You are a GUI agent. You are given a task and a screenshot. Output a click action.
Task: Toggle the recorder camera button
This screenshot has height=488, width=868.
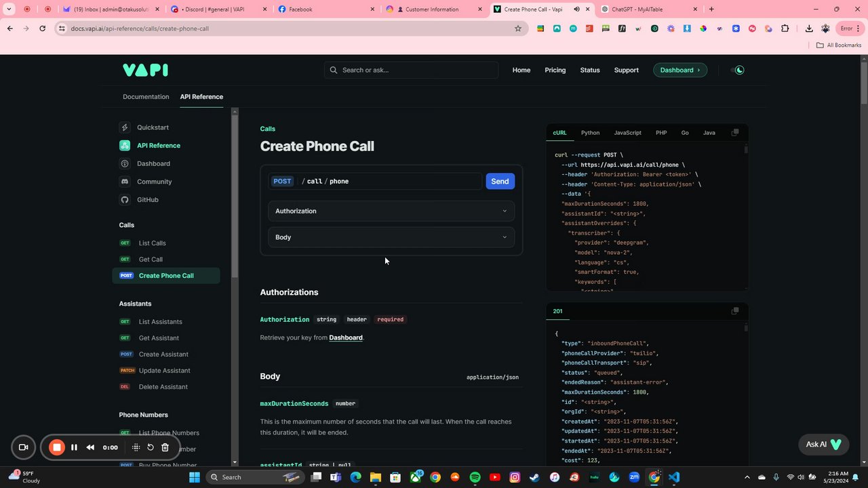[23, 447]
